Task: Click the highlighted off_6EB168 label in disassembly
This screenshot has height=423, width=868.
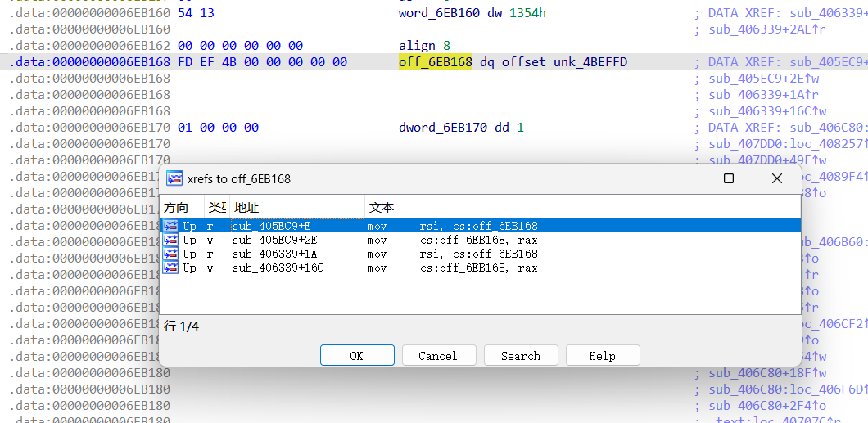Action: pyautogui.click(x=435, y=62)
